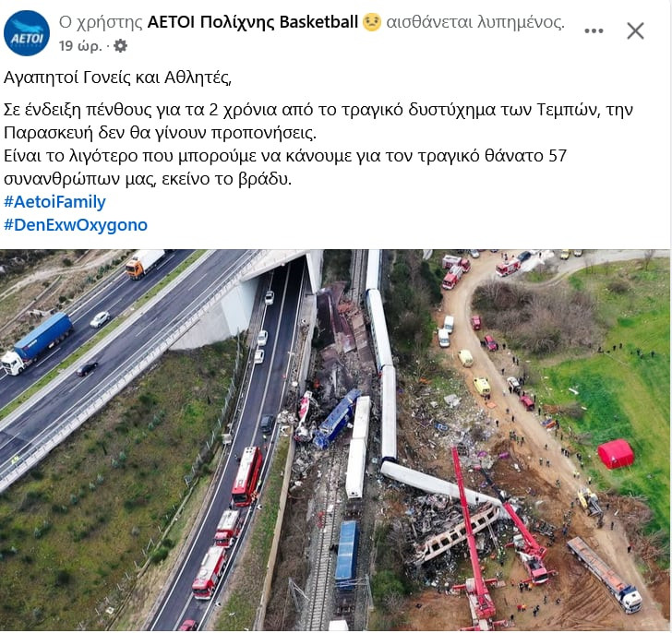The height and width of the screenshot is (633, 672).
Task: Click the 19 ώρ. timestamp link
Action: (x=80, y=46)
